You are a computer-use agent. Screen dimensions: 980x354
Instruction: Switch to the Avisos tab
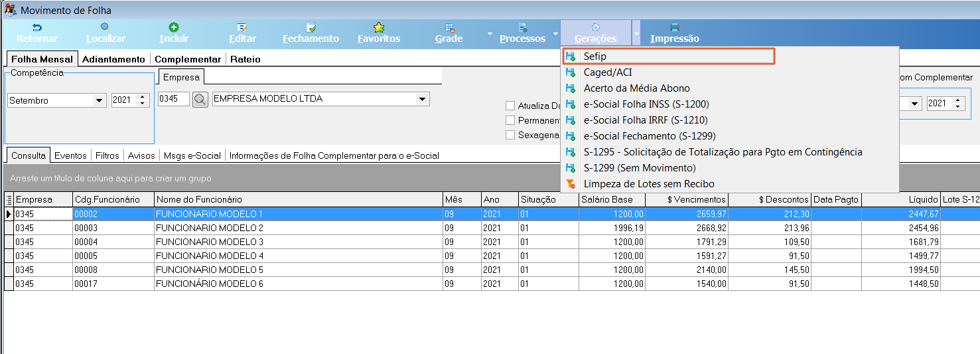141,155
